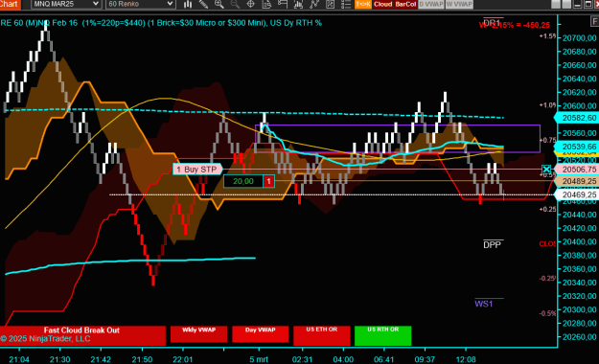Click the 20539,66 cyan price marker
The width and height of the screenshot is (599, 364).
[577, 147]
